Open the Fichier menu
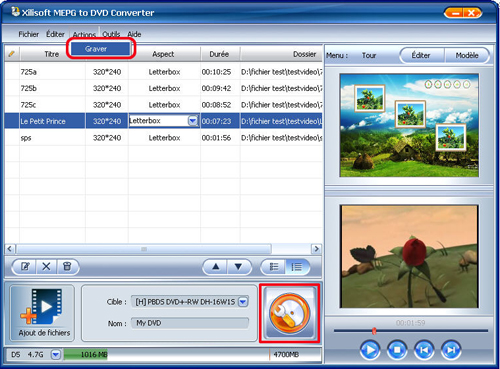 tap(28, 34)
